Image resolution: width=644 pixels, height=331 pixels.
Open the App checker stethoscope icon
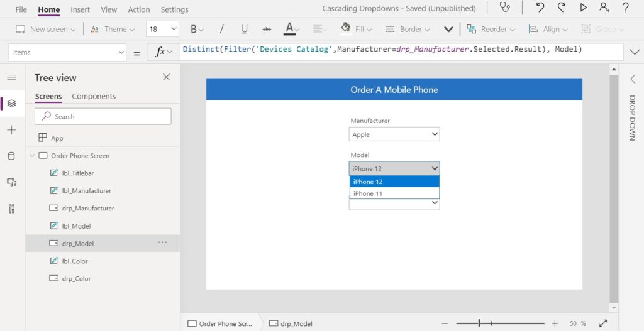504,7
